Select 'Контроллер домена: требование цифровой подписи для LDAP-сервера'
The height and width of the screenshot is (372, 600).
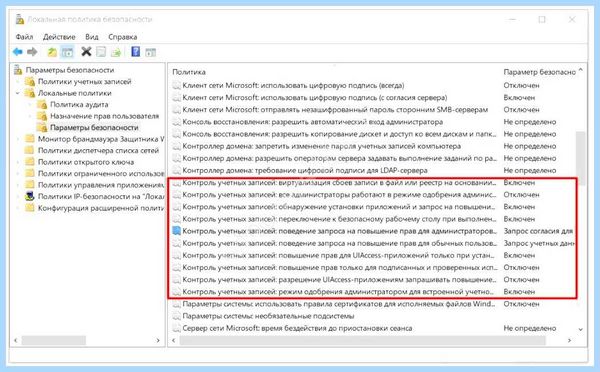[305, 170]
